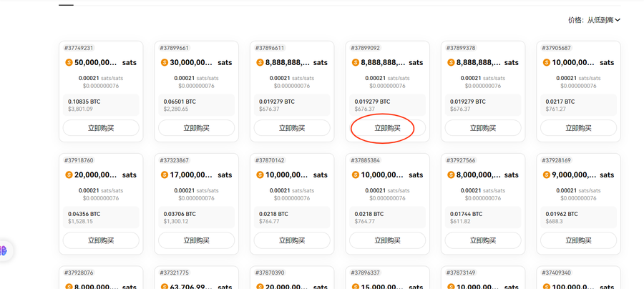Click 立即购买 button on card #37899092
The width and height of the screenshot is (644, 289).
click(387, 128)
